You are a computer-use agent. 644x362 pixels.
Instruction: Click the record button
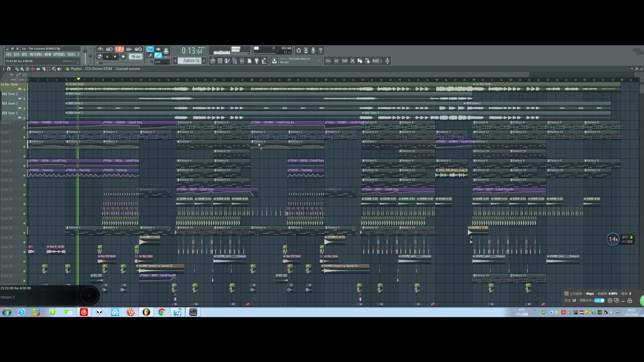pos(123,57)
